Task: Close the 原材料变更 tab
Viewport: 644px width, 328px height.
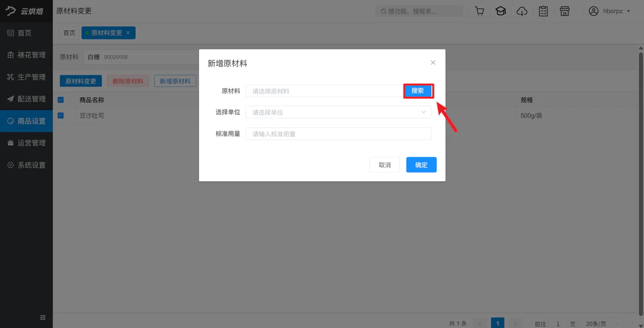Action: coord(128,33)
